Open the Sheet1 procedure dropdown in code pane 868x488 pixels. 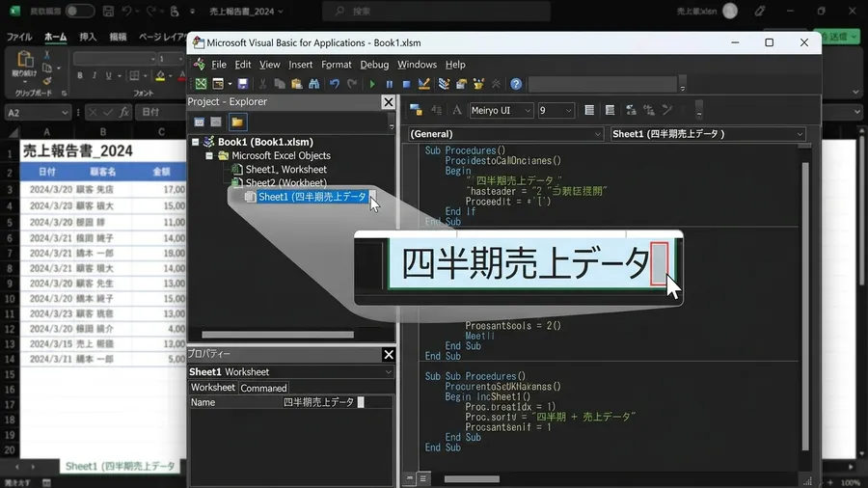coord(800,134)
